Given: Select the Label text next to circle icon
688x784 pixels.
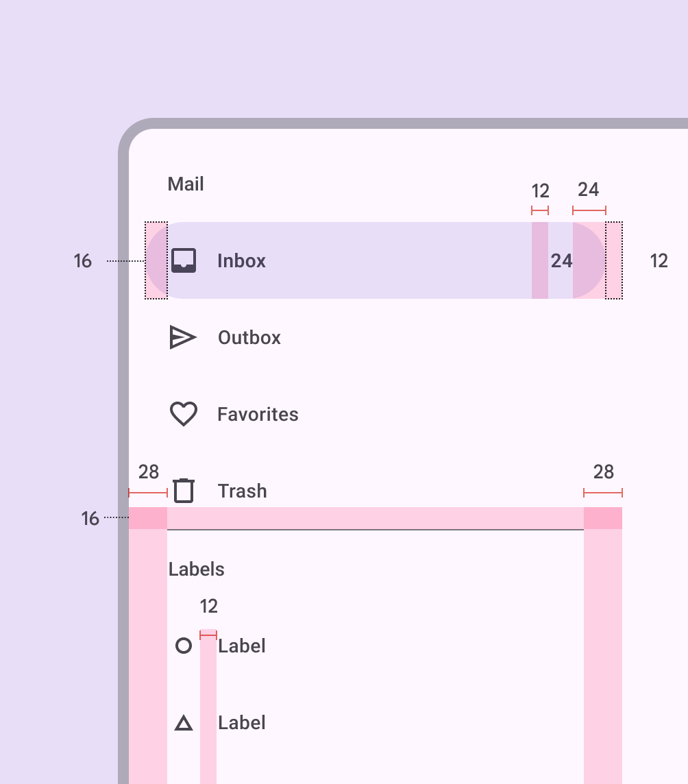Looking at the screenshot, I should 242,646.
